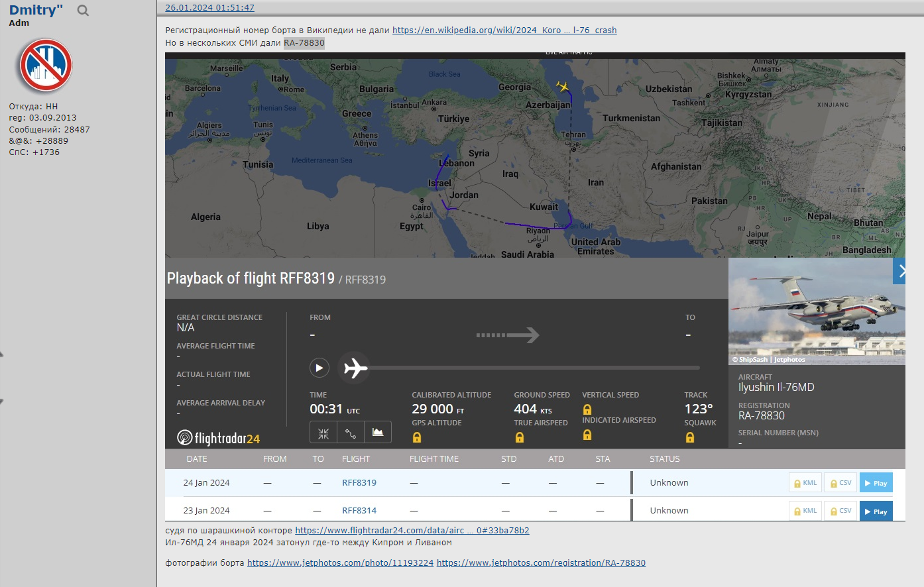Click the 00:31 UTC time value
Viewport: 924px width, 587px height.
click(335, 409)
